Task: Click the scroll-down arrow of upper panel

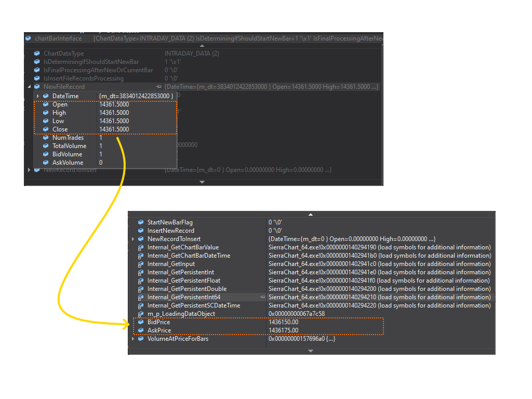Action: (202, 182)
